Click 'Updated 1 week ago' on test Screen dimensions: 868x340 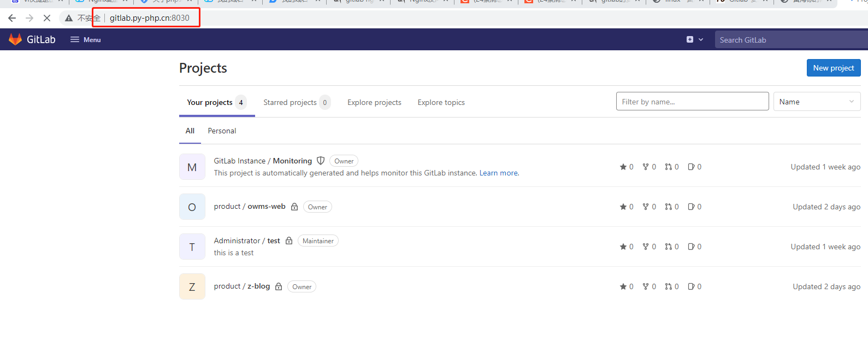tap(825, 247)
